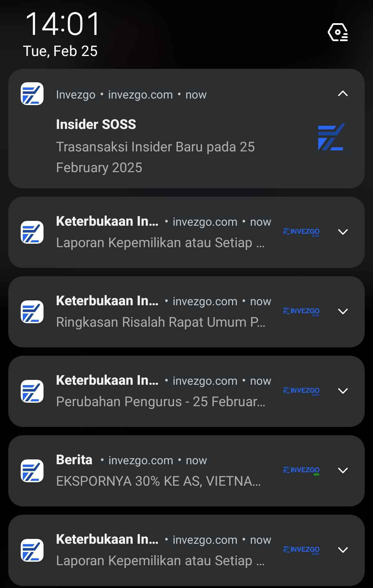Tap Invezgo app icon beside Insider SOSS
The width and height of the screenshot is (373, 588).
point(32,94)
